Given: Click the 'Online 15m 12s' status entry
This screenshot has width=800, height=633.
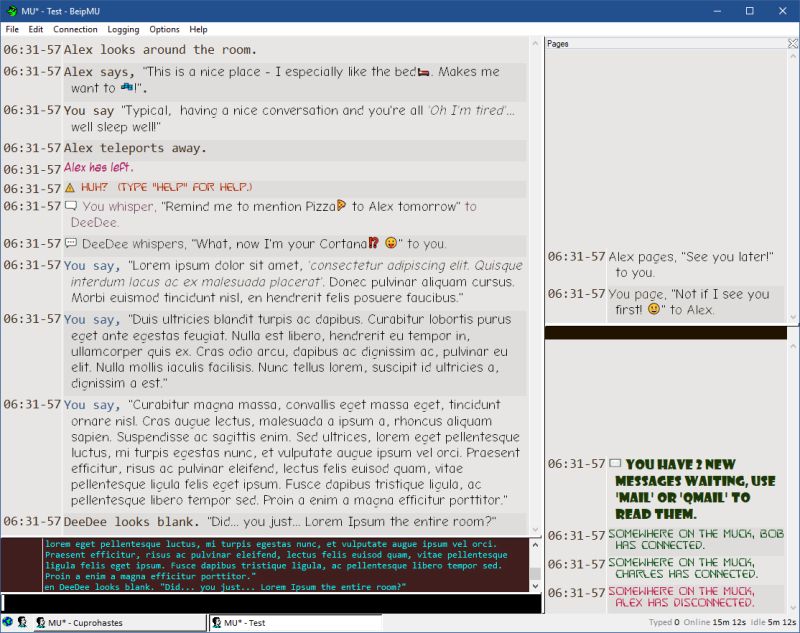Looking at the screenshot, I should click(x=715, y=622).
